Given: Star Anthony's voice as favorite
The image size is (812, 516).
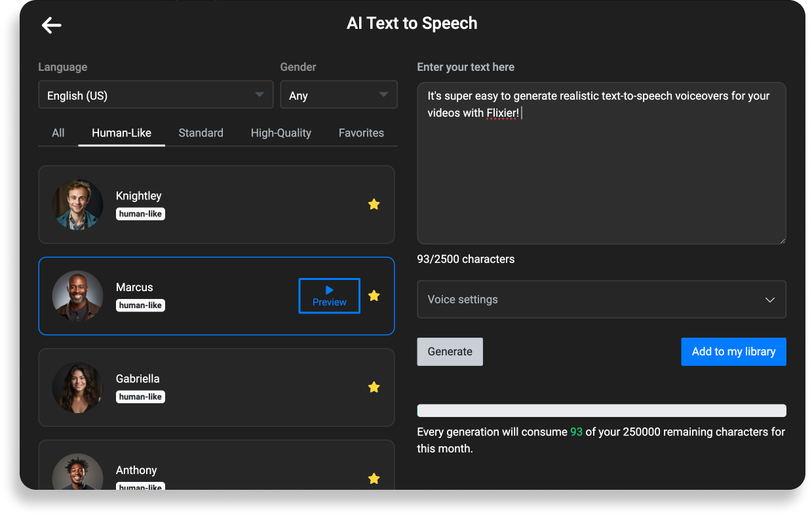Looking at the screenshot, I should point(374,479).
